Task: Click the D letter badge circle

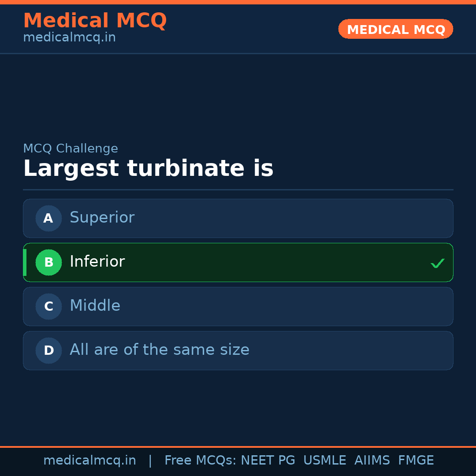Action: [x=48, y=350]
